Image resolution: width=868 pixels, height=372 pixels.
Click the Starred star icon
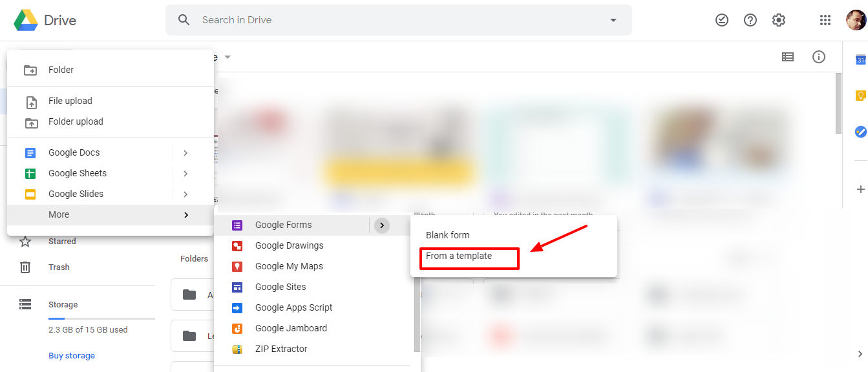(25, 242)
